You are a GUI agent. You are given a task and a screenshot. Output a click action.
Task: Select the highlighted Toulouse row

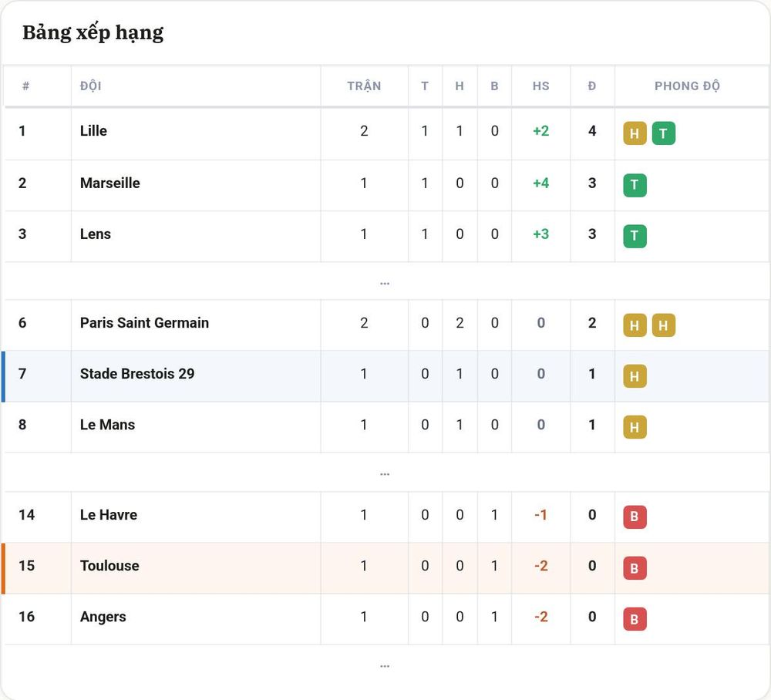(385, 568)
